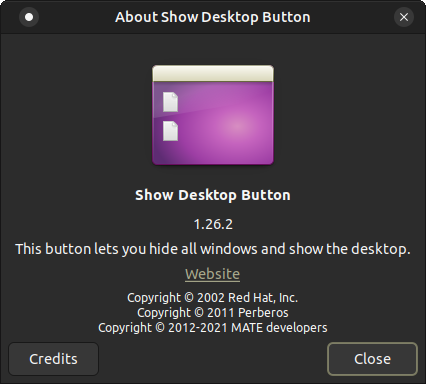
Task: Click the description "This button lets you hide all windows"
Action: 137,249
